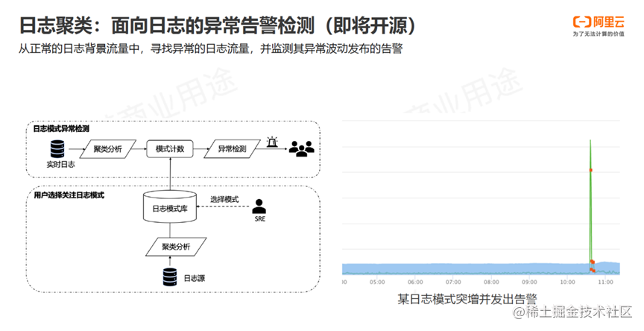Select the 聚类分析 node above 日志源
The width and height of the screenshot is (644, 331).
pos(176,247)
